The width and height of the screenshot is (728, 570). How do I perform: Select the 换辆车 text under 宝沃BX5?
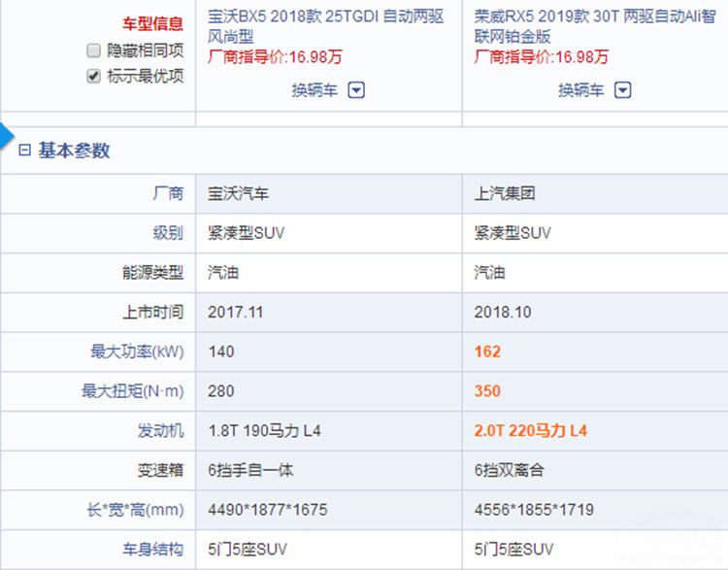click(314, 90)
